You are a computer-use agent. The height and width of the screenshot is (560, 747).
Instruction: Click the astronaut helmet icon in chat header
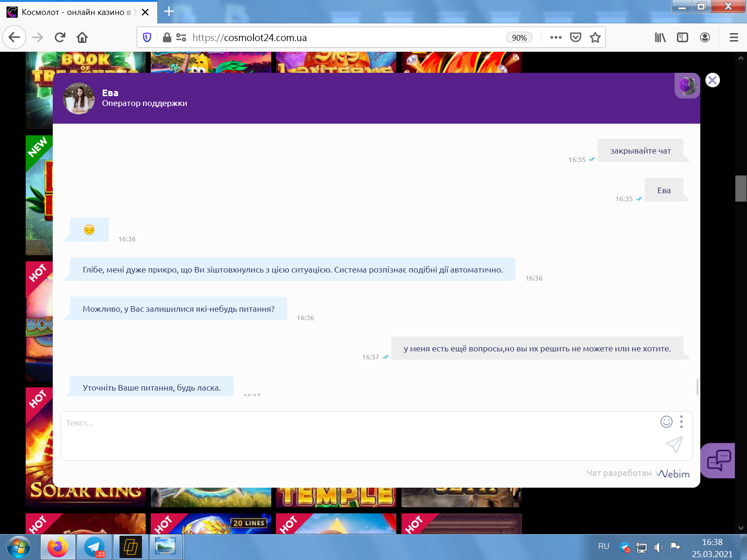tap(687, 86)
